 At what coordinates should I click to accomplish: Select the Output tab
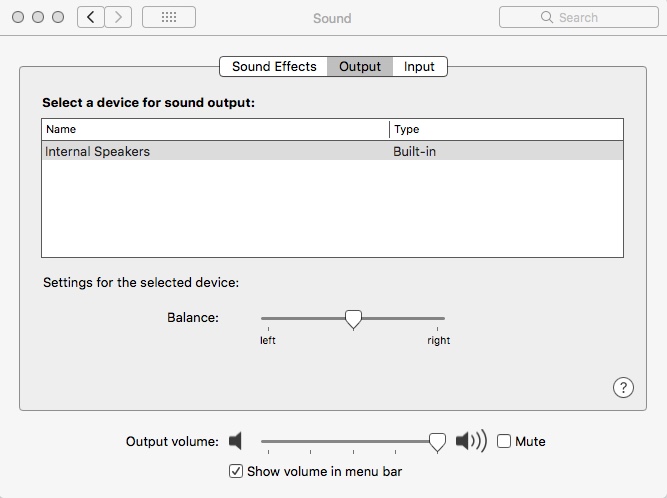coord(360,67)
